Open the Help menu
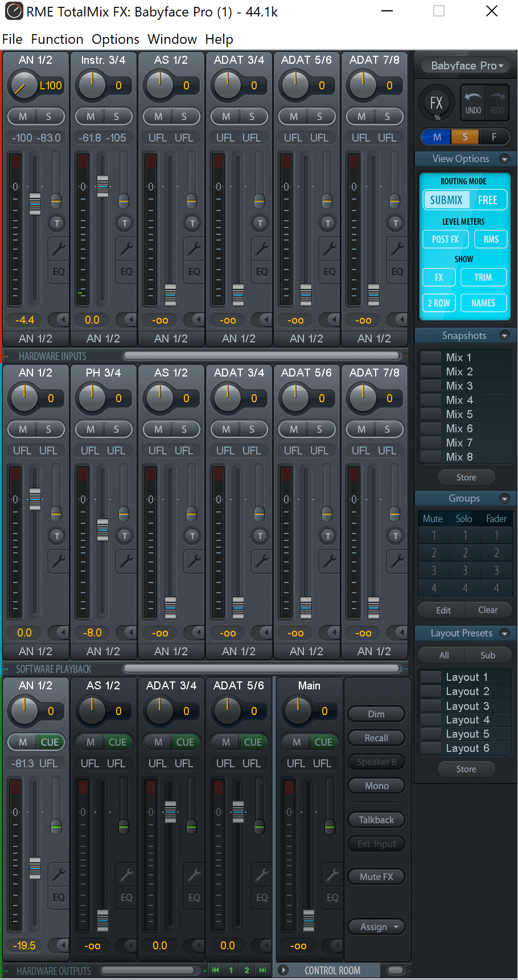Viewport: 518px width, 980px height. (x=219, y=39)
